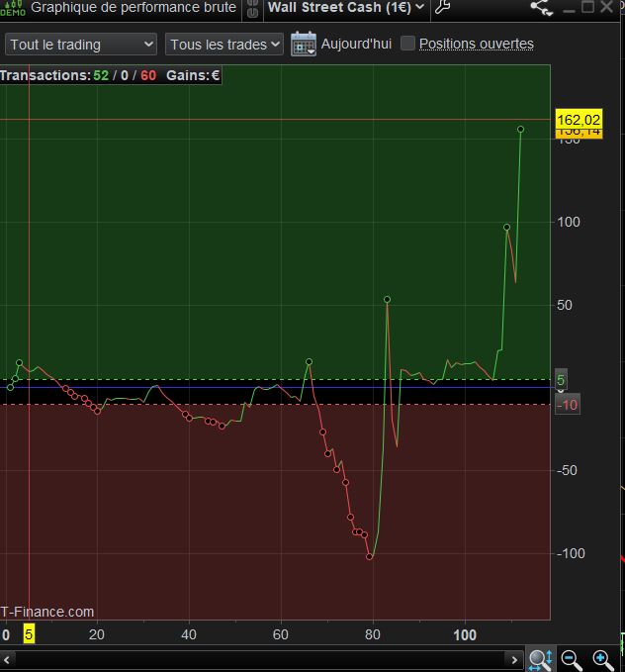
Task: Click the Positions ouvertes link
Action: coord(477,44)
